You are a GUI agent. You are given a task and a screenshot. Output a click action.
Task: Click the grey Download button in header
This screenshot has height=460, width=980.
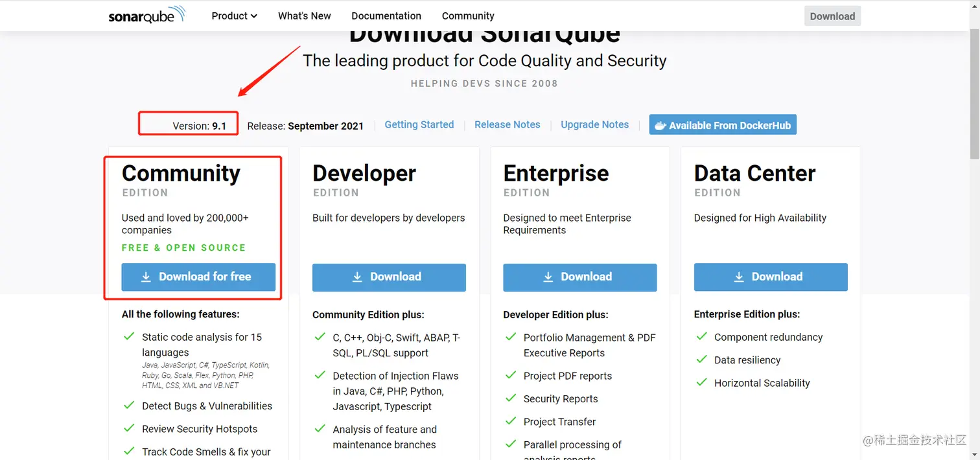832,16
